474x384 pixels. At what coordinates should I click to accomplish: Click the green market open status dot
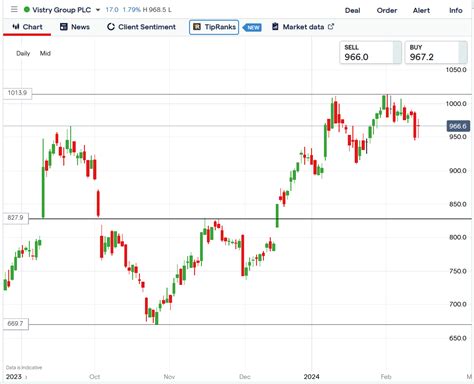tap(27, 10)
